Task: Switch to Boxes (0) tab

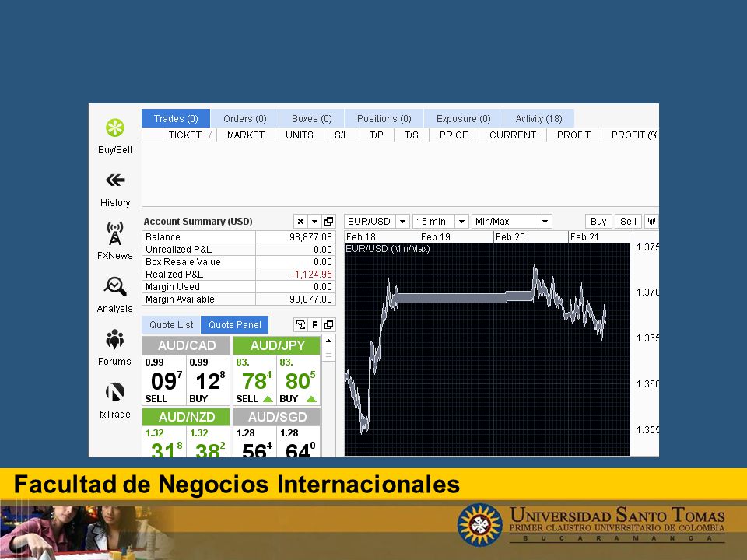Action: [311, 118]
